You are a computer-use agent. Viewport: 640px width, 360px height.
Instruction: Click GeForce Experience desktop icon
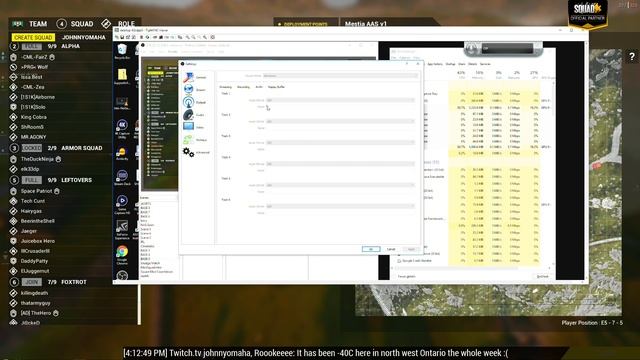click(122, 229)
